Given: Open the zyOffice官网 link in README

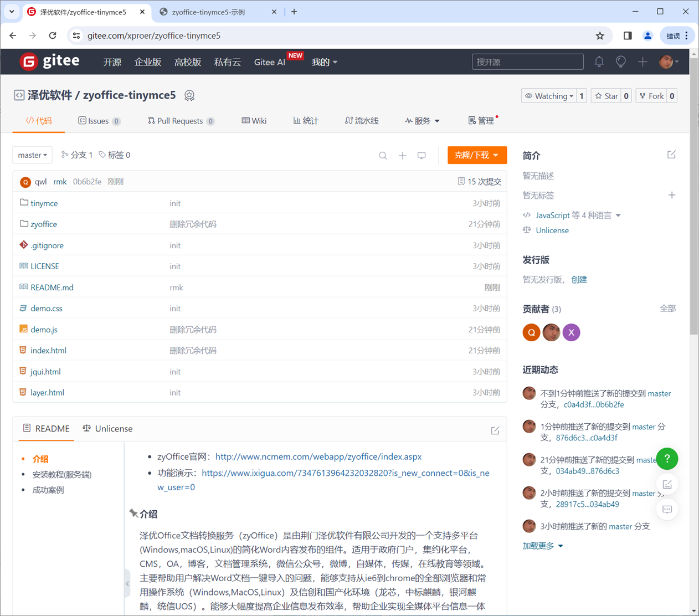Looking at the screenshot, I should pyautogui.click(x=318, y=457).
